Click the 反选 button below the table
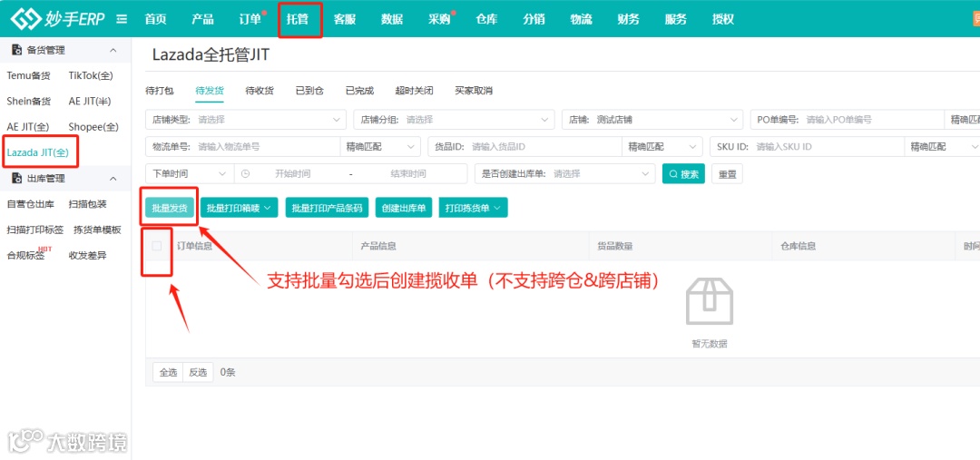980x460 pixels. click(x=198, y=372)
